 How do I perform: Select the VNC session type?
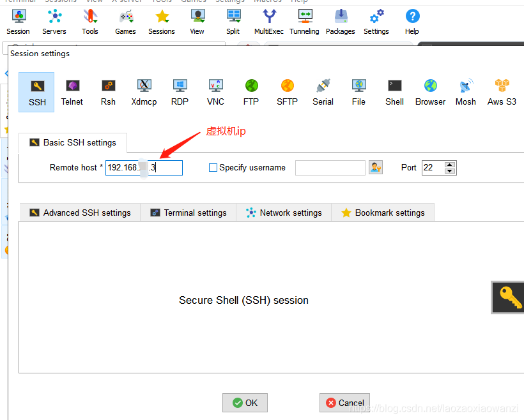[215, 92]
